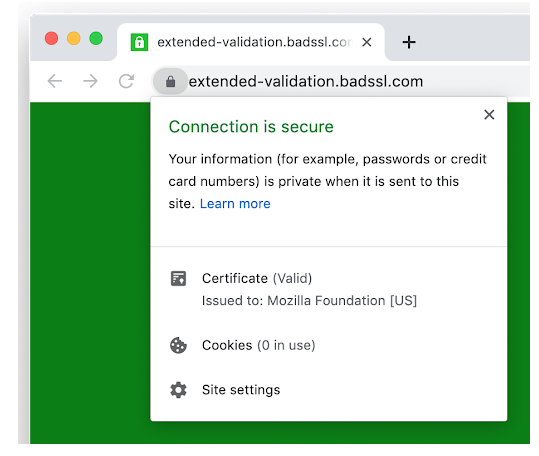This screenshot has height=456, width=539.
Task: Click the Site settings gear icon
Action: [178, 390]
